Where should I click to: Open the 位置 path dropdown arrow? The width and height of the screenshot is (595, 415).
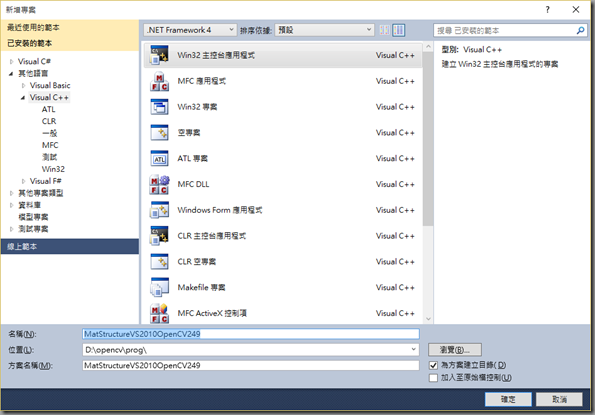pyautogui.click(x=414, y=349)
